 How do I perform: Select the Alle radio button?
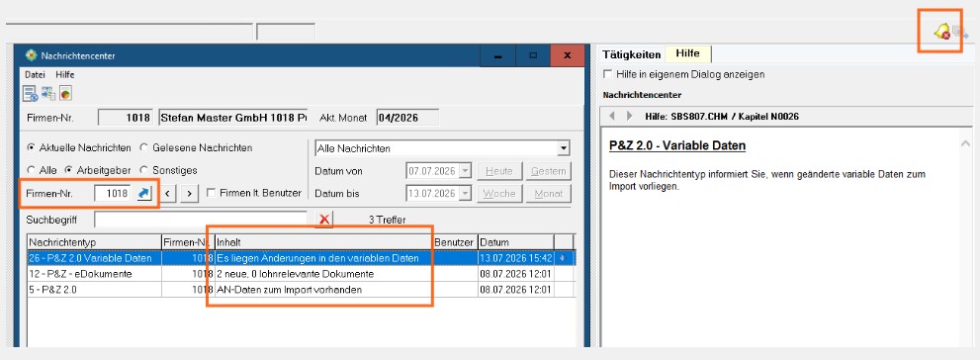coord(31,170)
